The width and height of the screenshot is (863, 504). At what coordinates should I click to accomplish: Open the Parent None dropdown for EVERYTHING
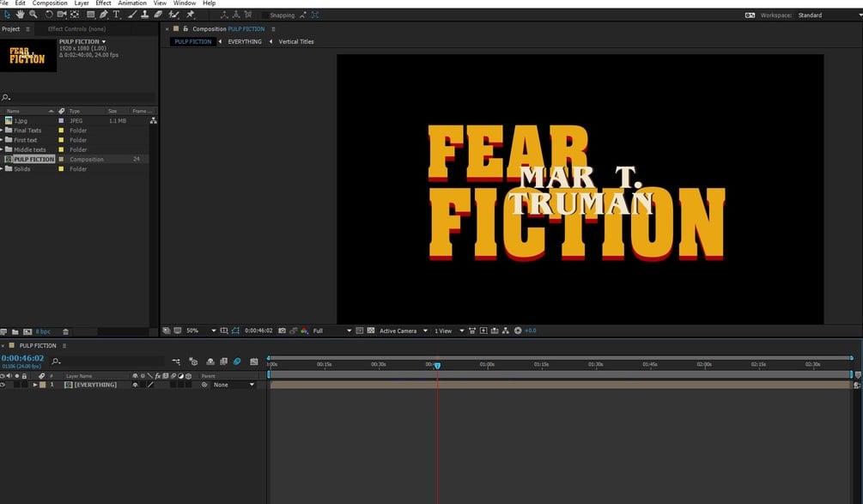point(234,385)
